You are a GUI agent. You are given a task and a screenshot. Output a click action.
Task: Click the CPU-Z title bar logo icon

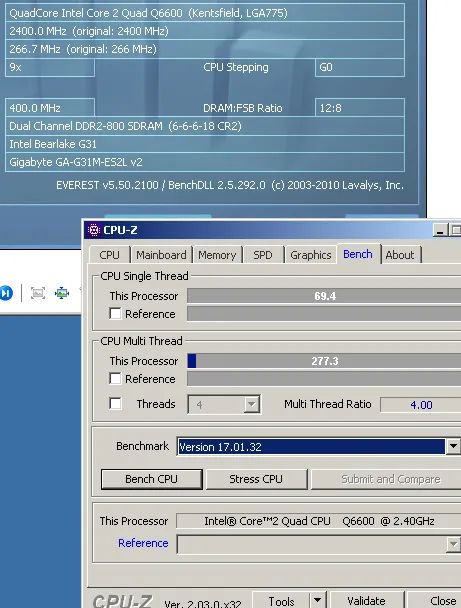pyautogui.click(x=93, y=230)
